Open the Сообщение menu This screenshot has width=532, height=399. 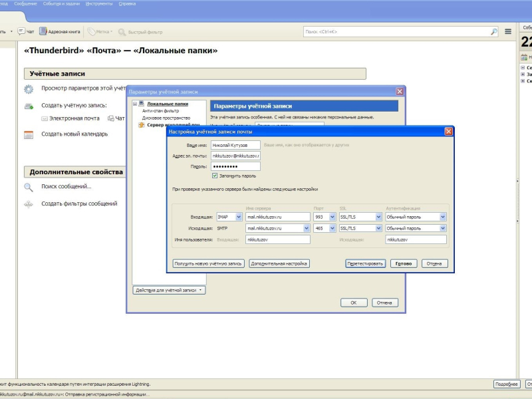click(25, 4)
